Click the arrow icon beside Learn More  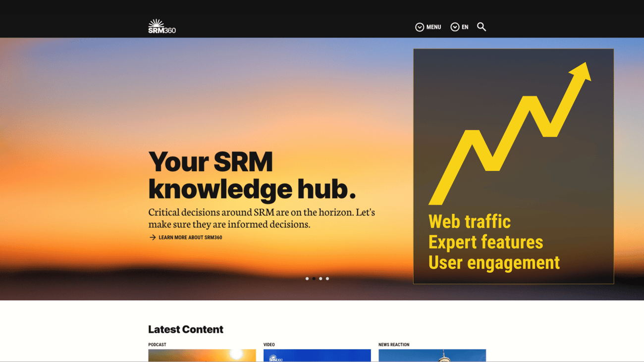(153, 238)
